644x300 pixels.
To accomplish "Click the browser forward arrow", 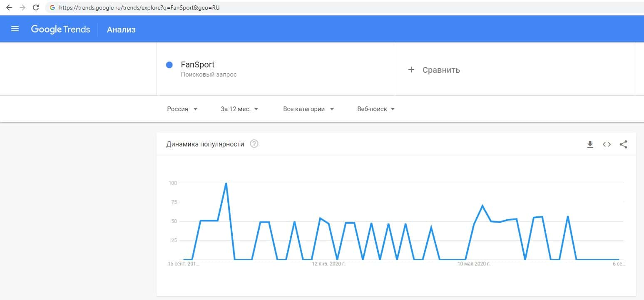I will click(22, 7).
